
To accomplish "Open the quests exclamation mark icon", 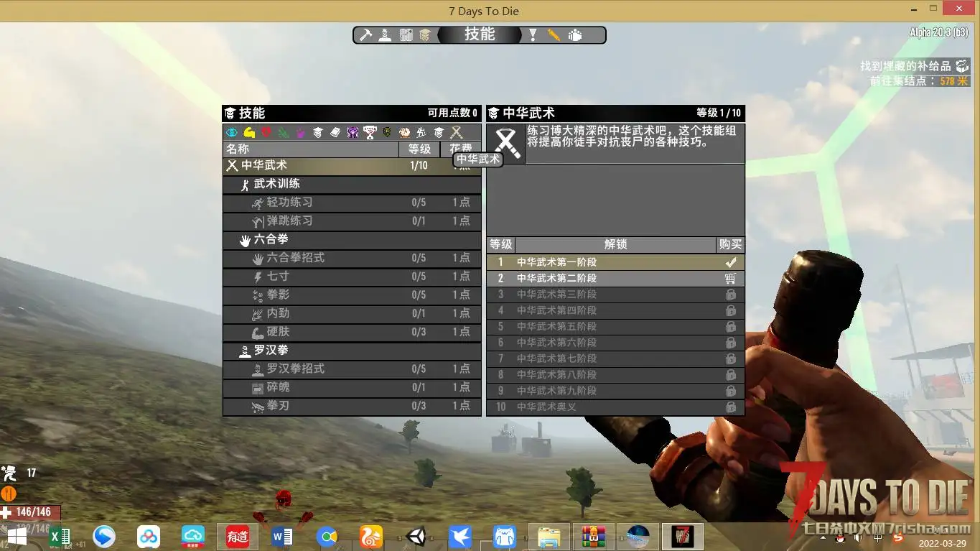I will coord(533,34).
